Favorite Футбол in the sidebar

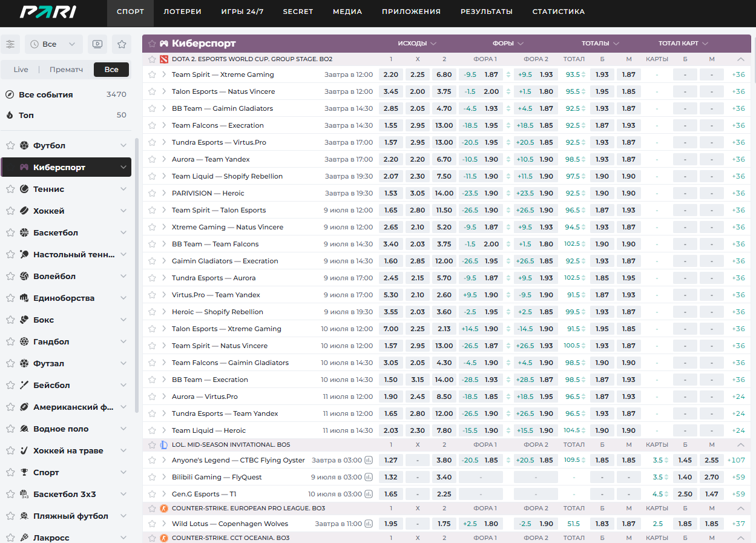(10, 146)
